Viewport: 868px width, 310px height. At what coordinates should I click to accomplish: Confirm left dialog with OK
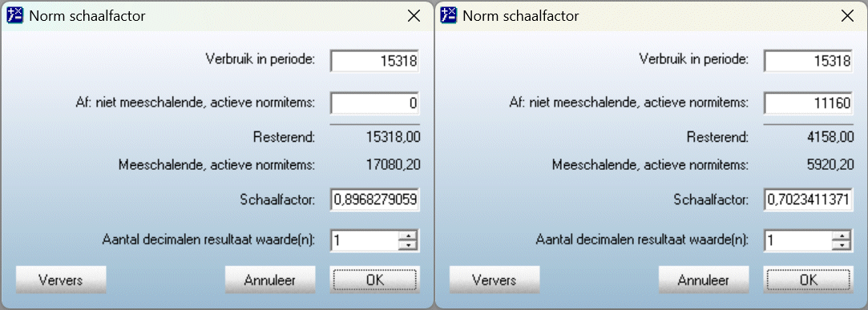pos(375,280)
